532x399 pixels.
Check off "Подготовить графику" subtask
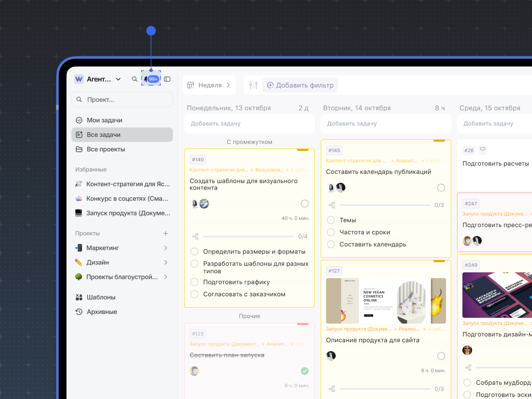point(194,282)
